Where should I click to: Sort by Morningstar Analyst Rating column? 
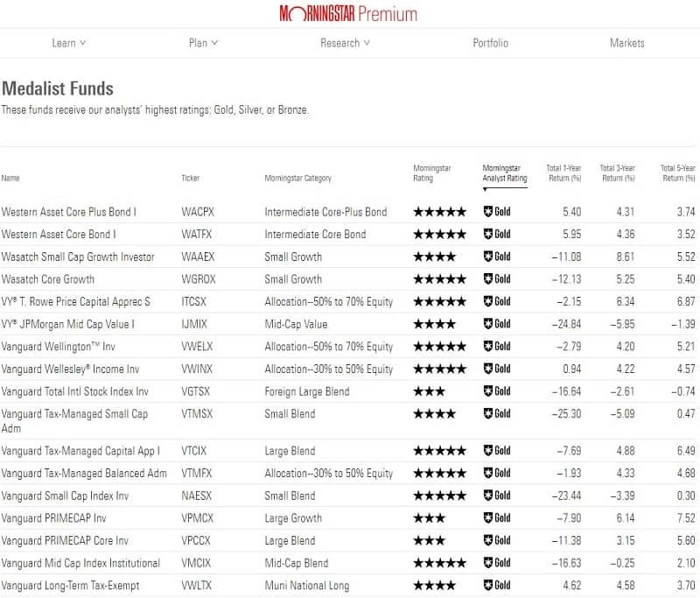click(x=505, y=173)
